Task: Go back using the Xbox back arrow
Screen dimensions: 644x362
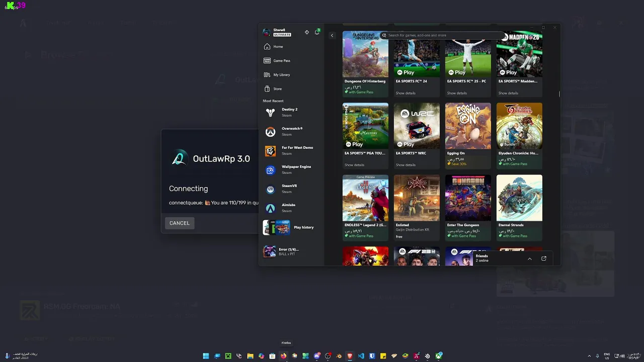Action: point(332,35)
